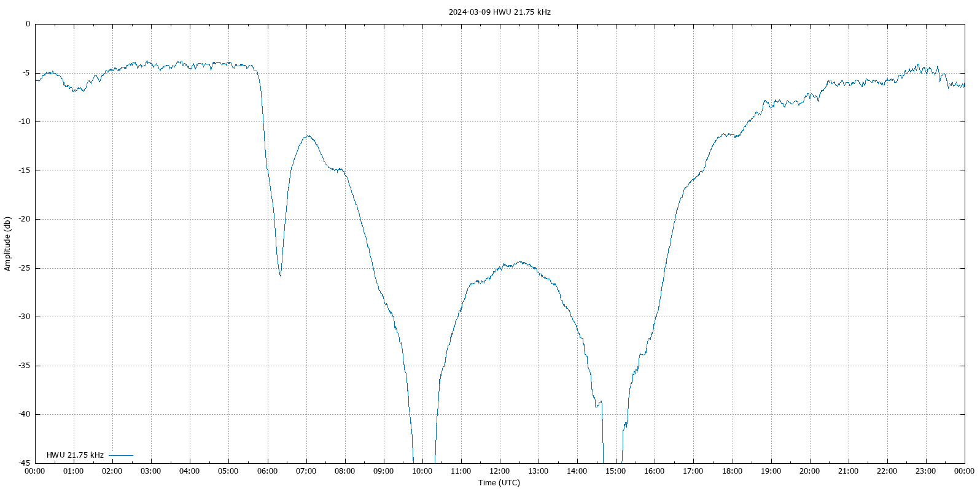
Task: Select the 'Time (UTC)' axis label
Action: pyautogui.click(x=499, y=482)
